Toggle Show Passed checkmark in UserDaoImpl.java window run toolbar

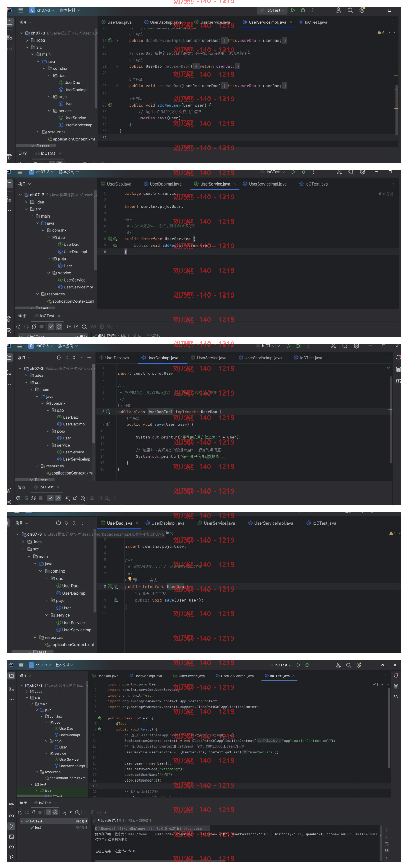pyautogui.click(x=50, y=498)
